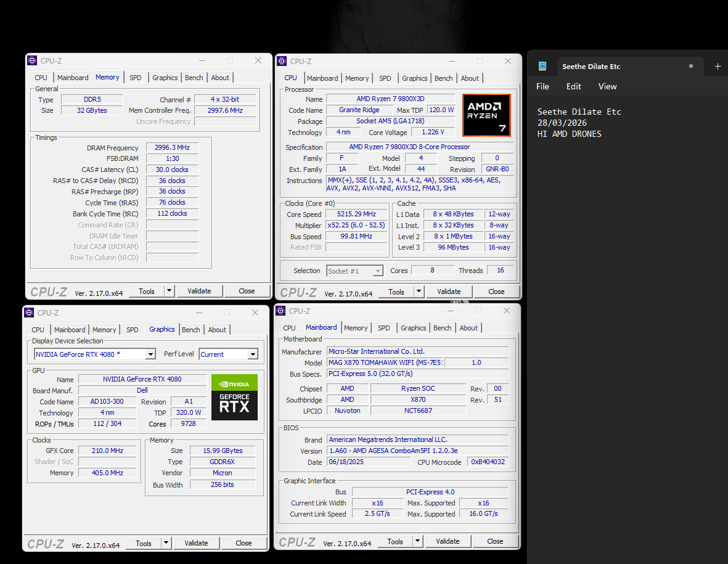Click the Bank Cycle Time 112 clocks value

click(172, 213)
